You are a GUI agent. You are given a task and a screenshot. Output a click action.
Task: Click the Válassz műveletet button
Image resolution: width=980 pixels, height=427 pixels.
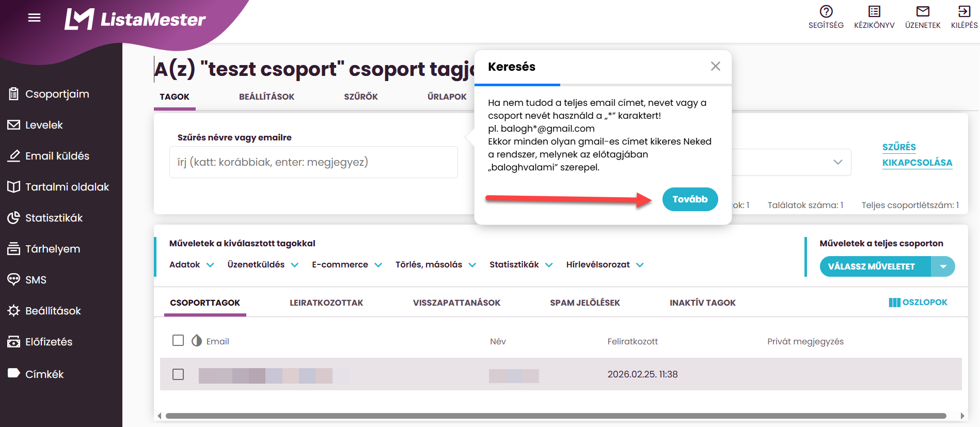(875, 266)
